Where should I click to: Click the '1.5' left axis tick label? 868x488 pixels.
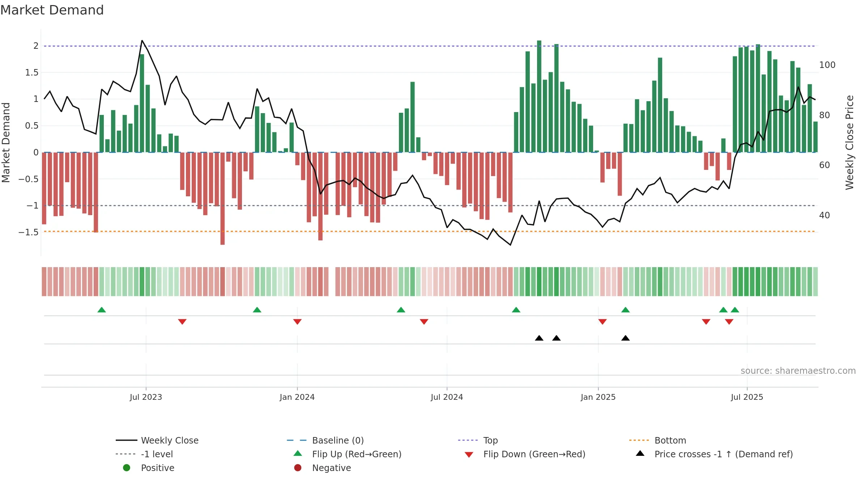[32, 73]
